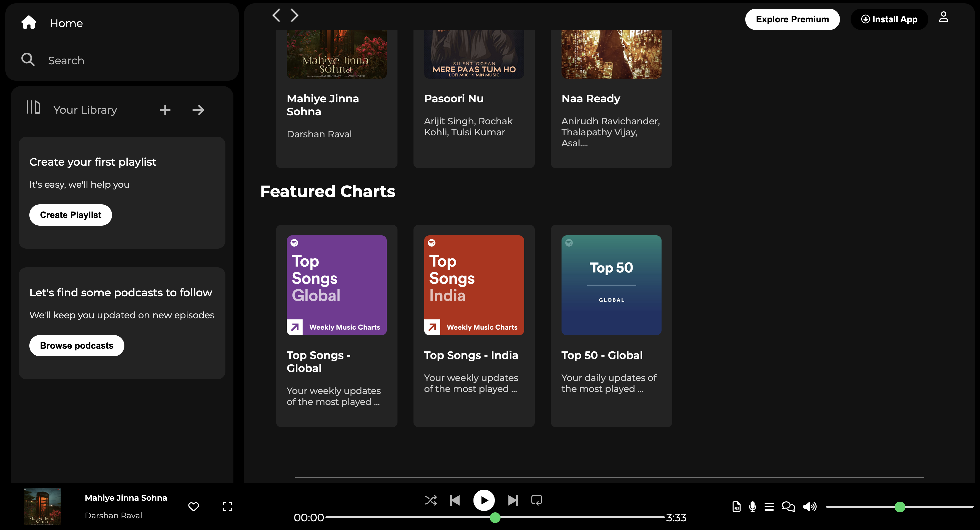
Task: Enable shuffle playback mode
Action: click(x=431, y=500)
